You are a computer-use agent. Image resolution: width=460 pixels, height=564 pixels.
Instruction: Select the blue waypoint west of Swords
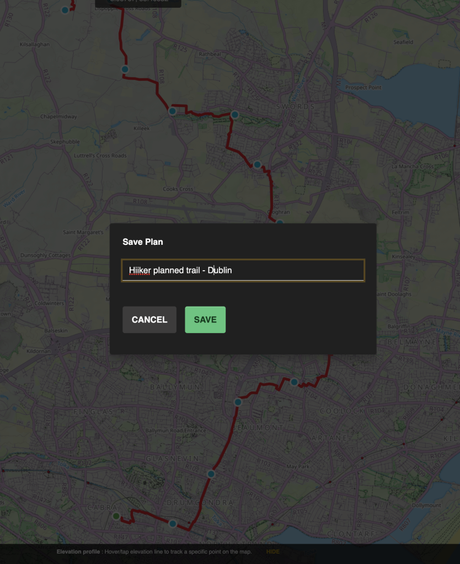click(234, 115)
